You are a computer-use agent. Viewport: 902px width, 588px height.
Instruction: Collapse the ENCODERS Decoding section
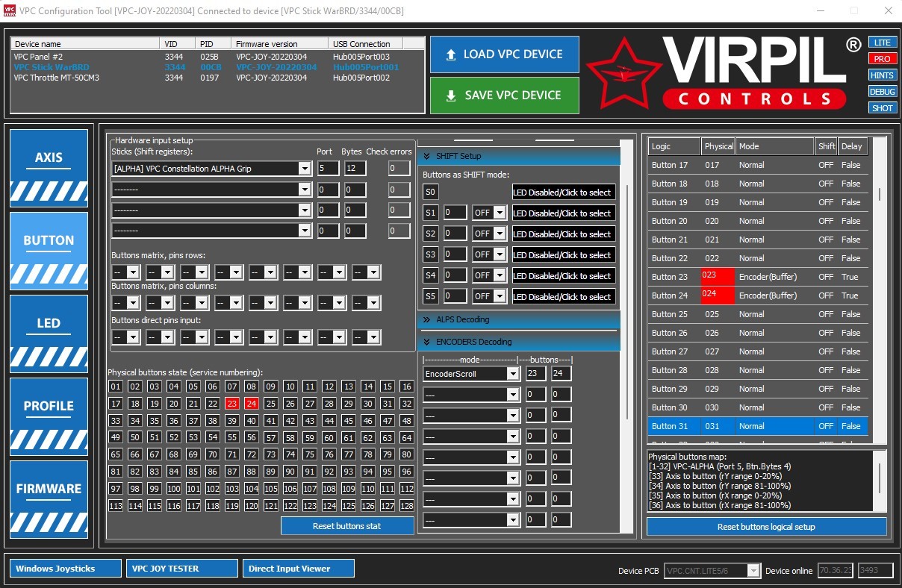[x=519, y=342]
